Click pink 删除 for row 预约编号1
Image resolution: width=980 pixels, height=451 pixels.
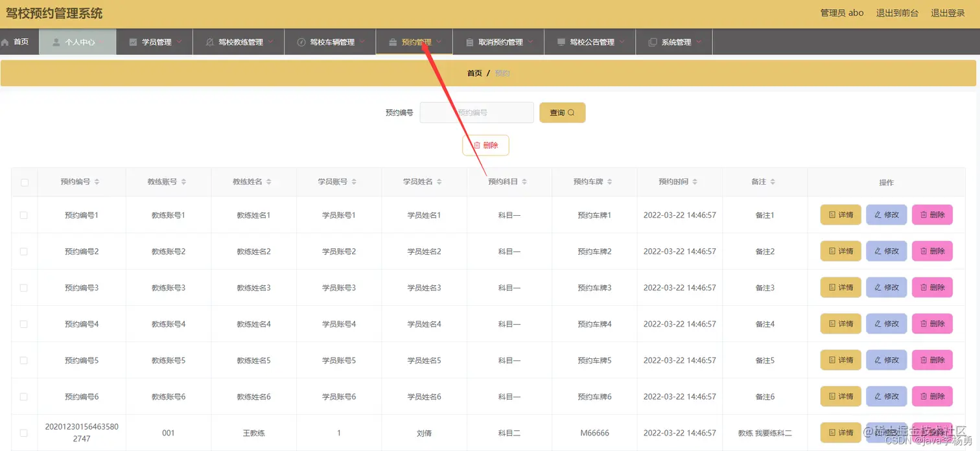coord(932,215)
